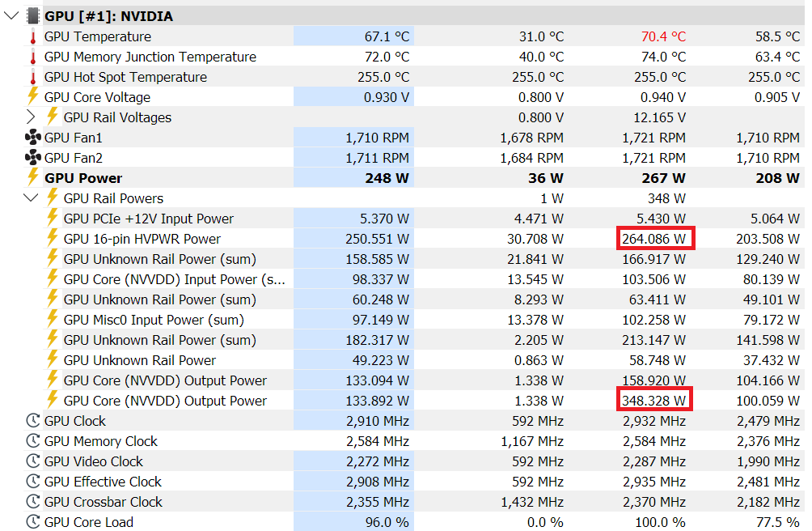Click the 348.328 W NVVDD Output maximum value
Viewport: 812px width, 531px height.
653,401
